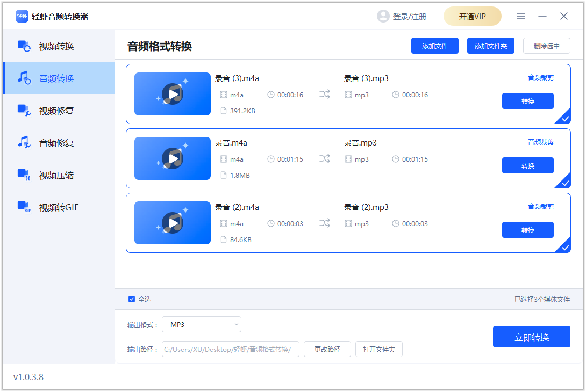Toggle the 全选 select all checkbox

132,299
